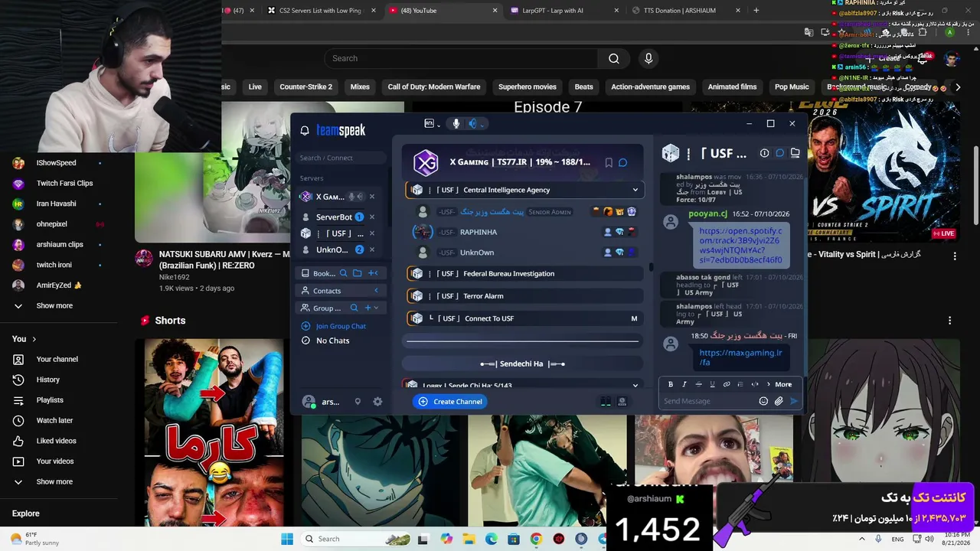
Task: Click the YouTube search magnifier button
Action: [x=614, y=59]
